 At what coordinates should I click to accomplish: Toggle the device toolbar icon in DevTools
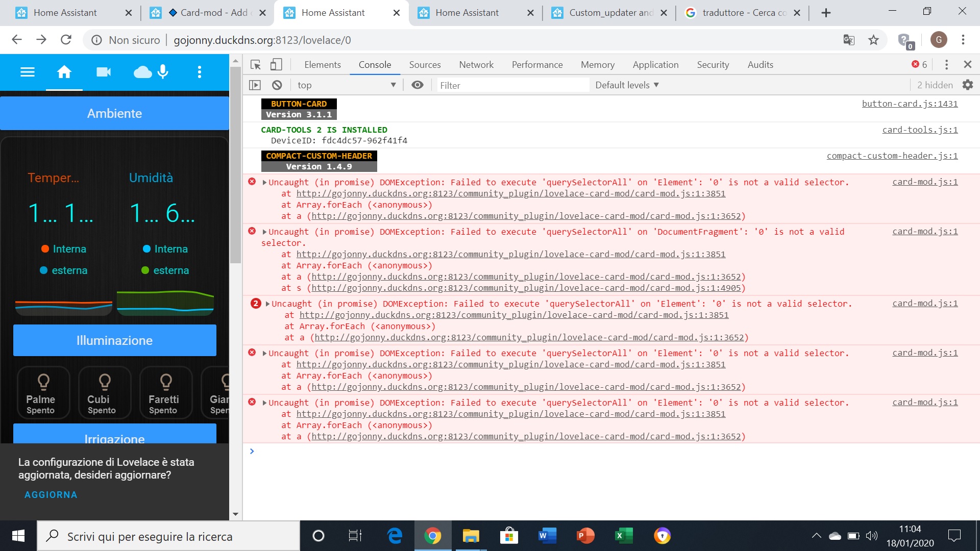click(276, 65)
